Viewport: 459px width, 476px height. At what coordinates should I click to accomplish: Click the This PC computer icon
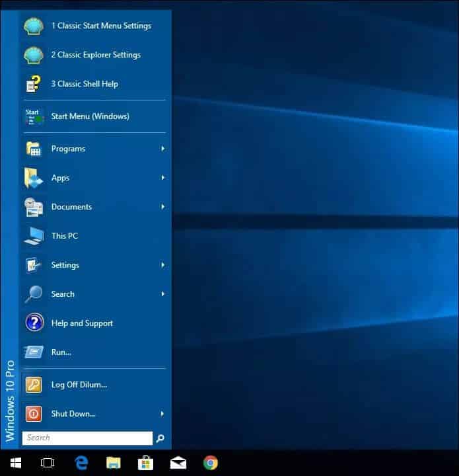pos(33,236)
